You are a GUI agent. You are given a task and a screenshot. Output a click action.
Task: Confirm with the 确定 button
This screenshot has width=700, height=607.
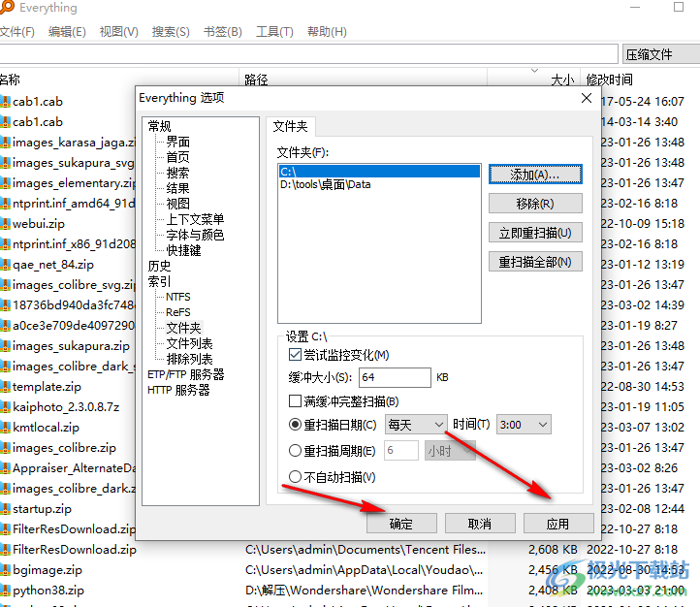click(401, 523)
